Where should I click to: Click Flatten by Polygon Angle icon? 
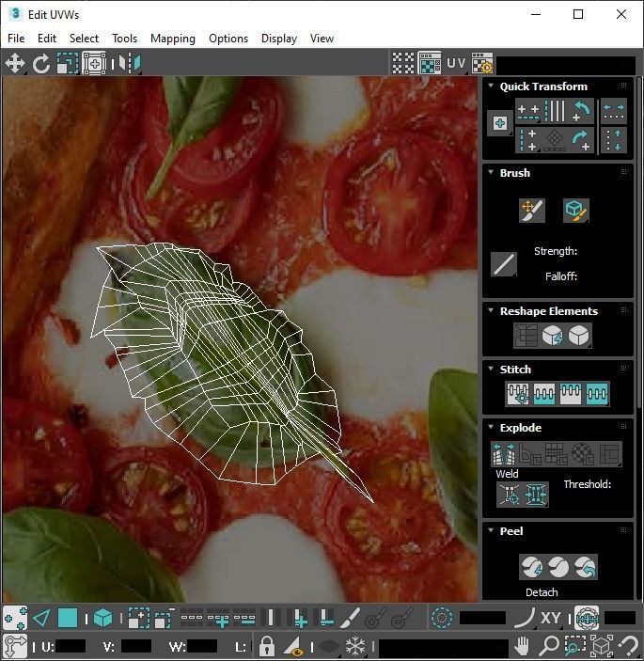(530, 453)
